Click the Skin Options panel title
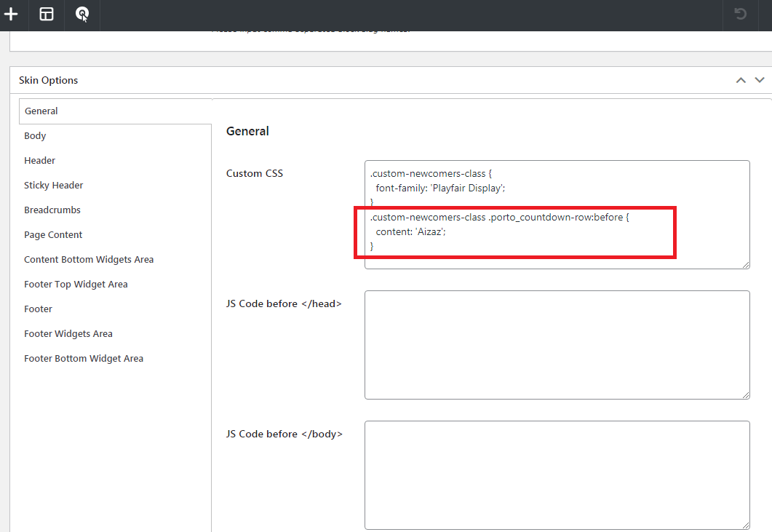The height and width of the screenshot is (532, 772). click(48, 80)
